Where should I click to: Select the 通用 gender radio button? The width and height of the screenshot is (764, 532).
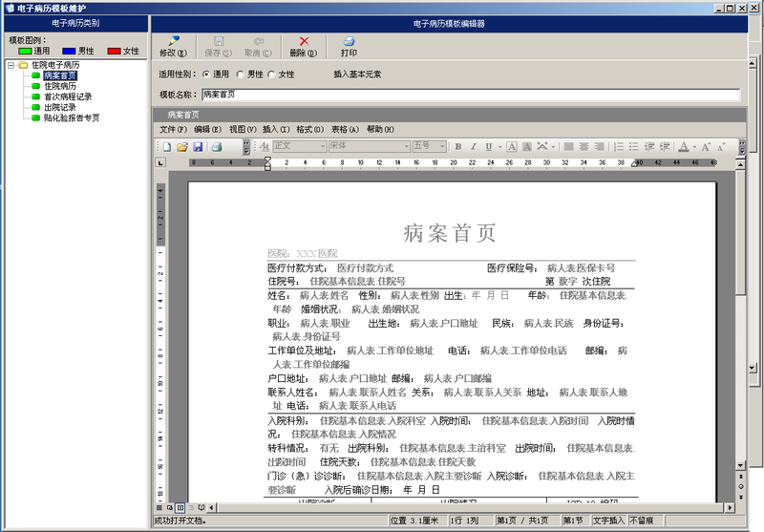(206, 74)
